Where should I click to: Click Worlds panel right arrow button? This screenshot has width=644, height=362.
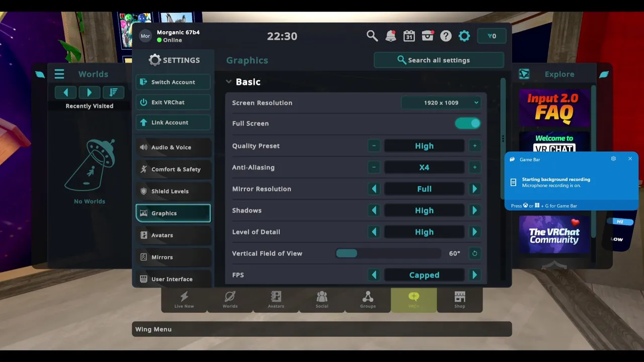pos(90,93)
